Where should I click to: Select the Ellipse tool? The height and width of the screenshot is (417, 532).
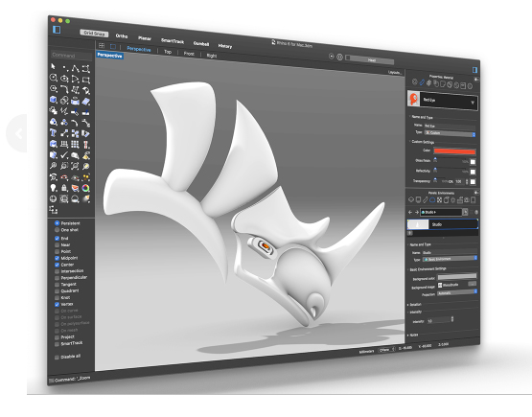64,79
